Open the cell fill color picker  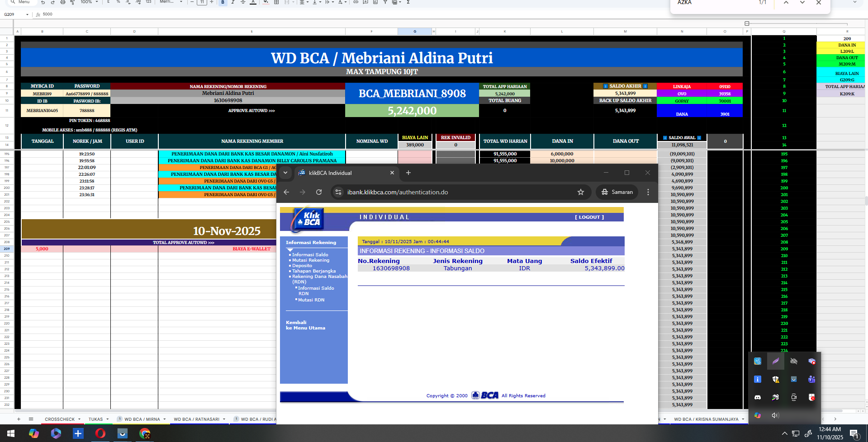click(266, 2)
